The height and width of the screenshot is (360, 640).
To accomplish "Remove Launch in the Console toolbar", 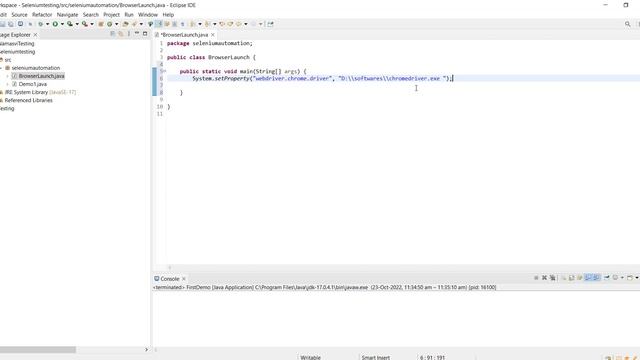I will coord(544,278).
